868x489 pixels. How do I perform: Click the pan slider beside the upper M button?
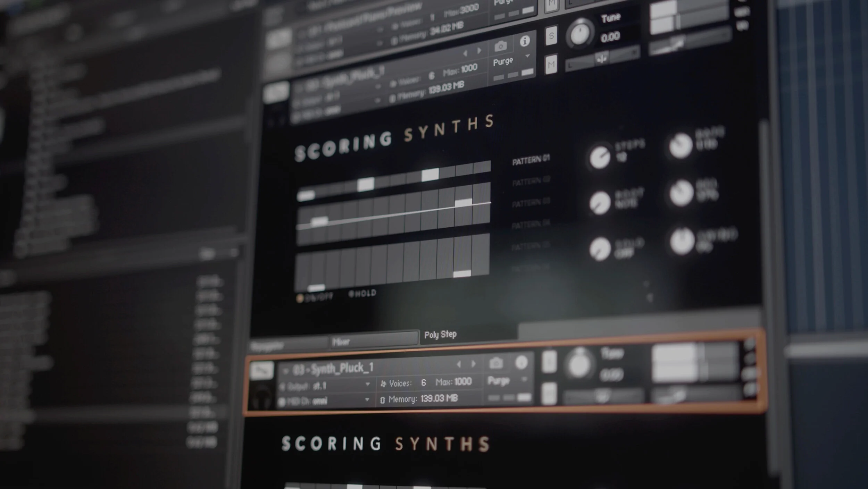tap(602, 59)
